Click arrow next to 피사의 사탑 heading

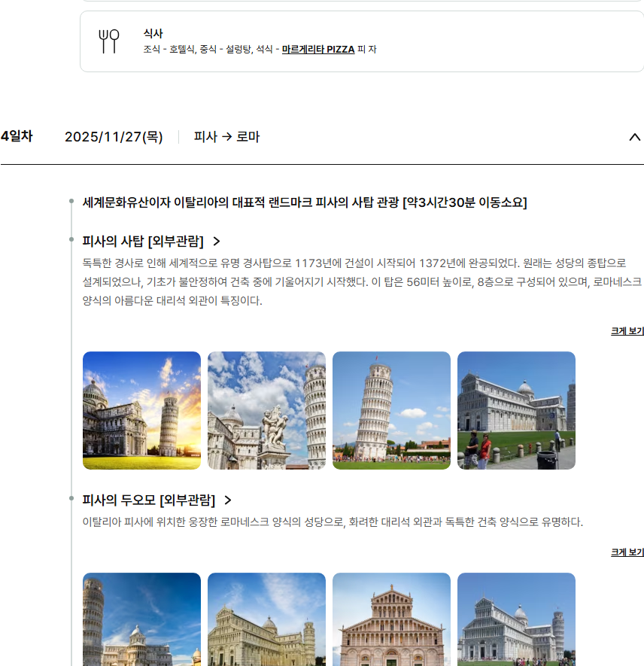tap(217, 242)
